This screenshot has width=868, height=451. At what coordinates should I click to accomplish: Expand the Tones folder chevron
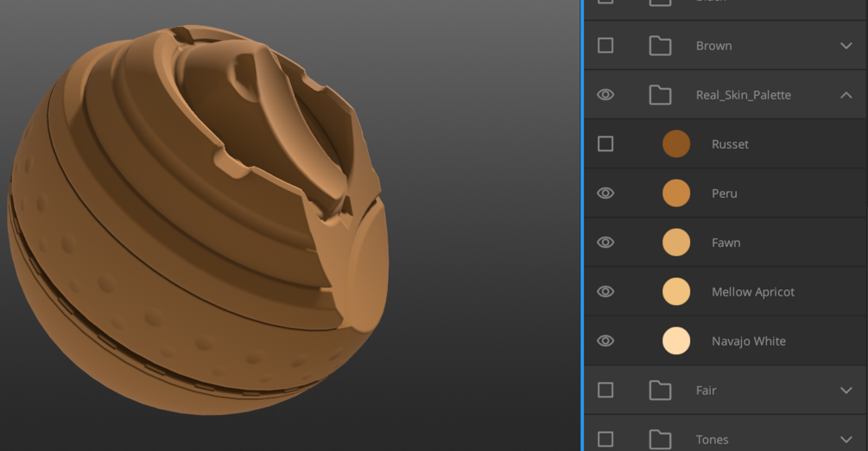pos(846,440)
